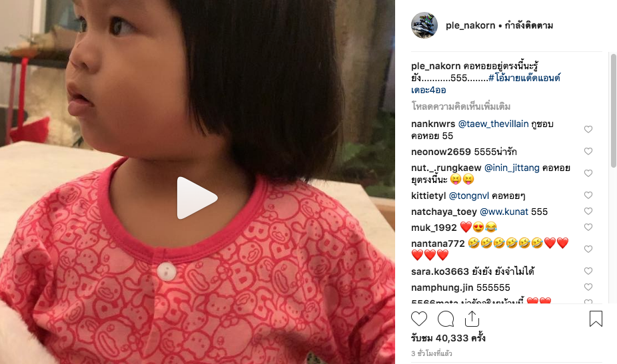The width and height of the screenshot is (617, 364).
Task: Like natchaya_toey's comment heart
Action: pos(588,212)
